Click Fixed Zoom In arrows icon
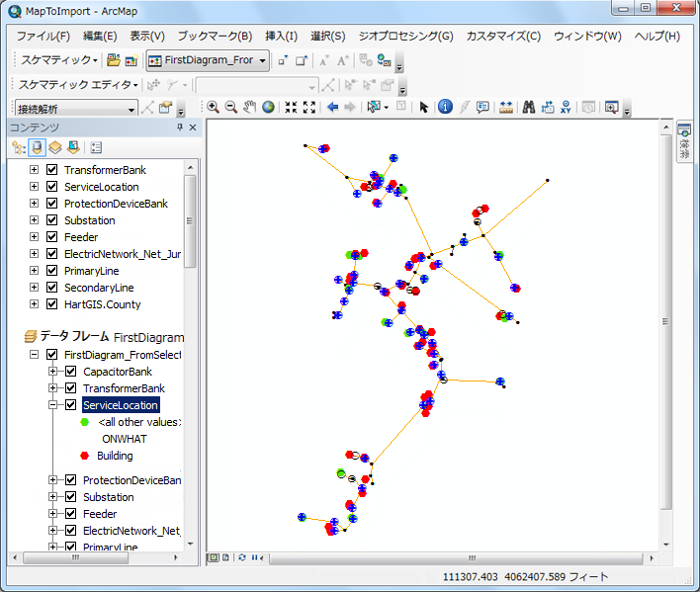 point(291,107)
